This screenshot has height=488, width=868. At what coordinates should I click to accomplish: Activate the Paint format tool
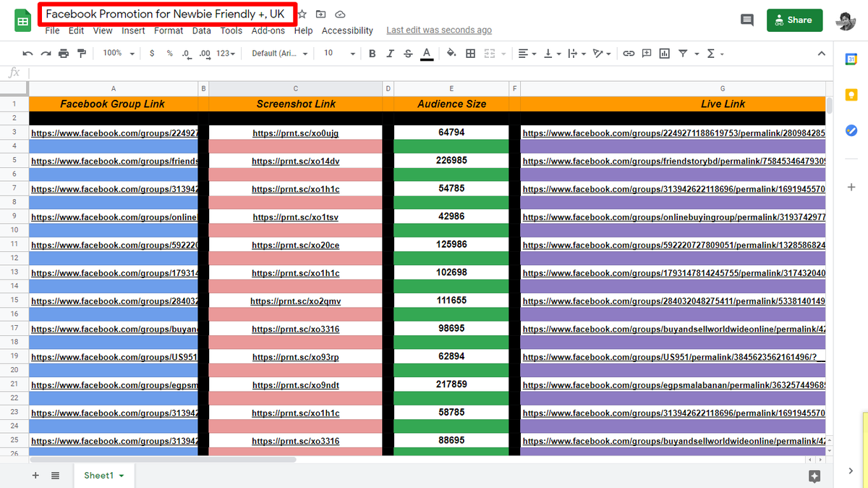coord(81,54)
